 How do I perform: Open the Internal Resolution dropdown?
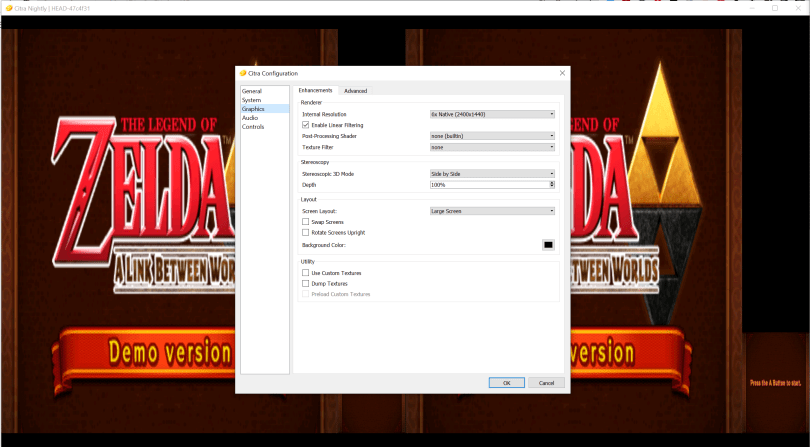tap(492, 114)
